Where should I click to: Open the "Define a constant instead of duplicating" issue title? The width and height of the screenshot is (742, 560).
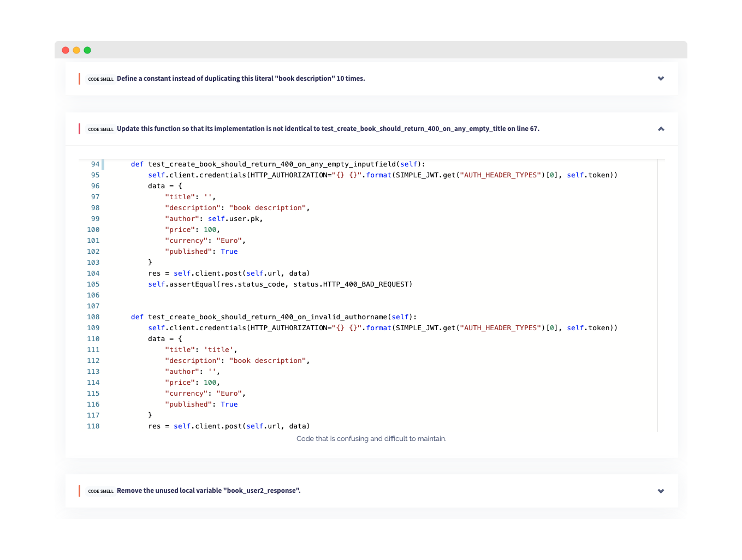coord(241,79)
